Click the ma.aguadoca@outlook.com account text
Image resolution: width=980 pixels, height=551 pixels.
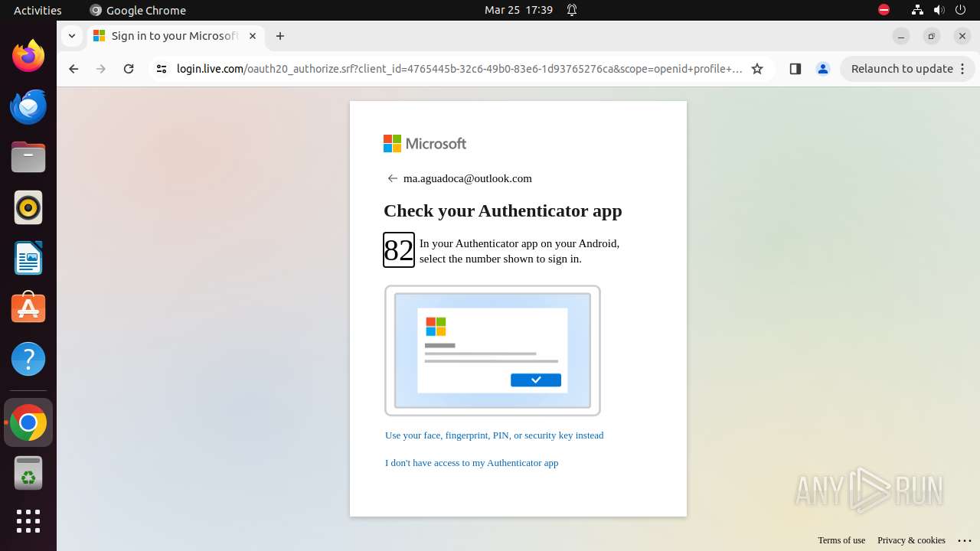coord(468,178)
